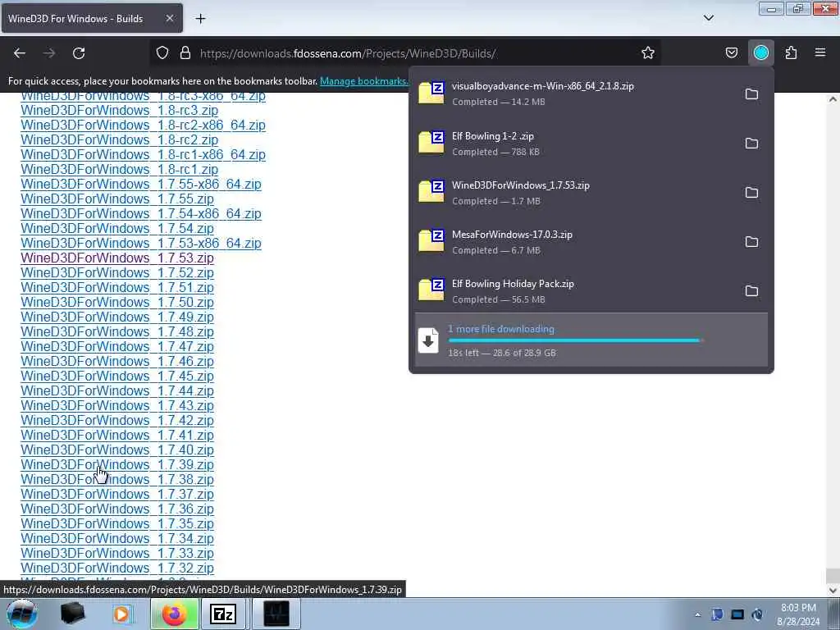Show MesaForWindows-17.0.3.zip in folder
The height and width of the screenshot is (630, 840).
click(751, 242)
